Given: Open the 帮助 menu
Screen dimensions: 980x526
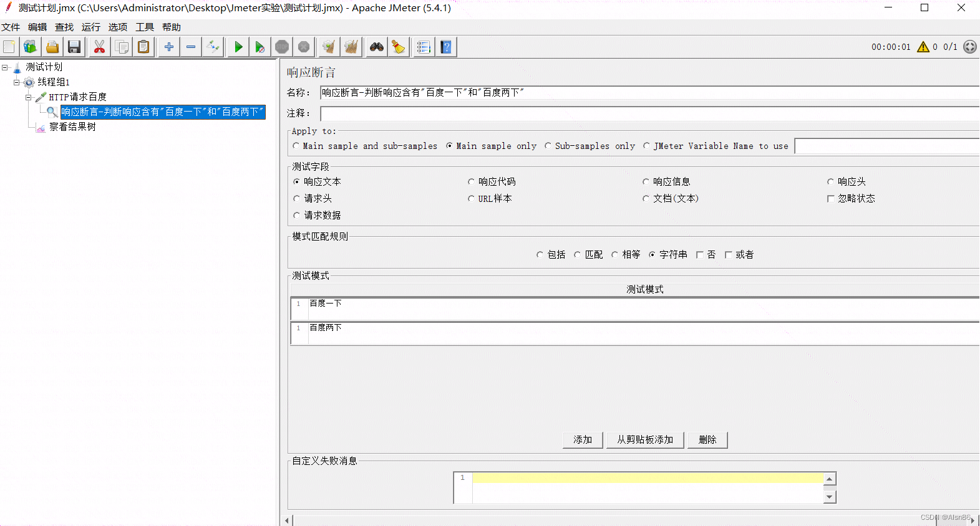Looking at the screenshot, I should point(172,27).
